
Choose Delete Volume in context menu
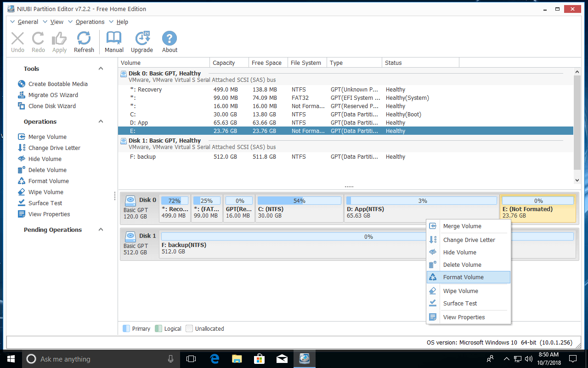click(469, 264)
